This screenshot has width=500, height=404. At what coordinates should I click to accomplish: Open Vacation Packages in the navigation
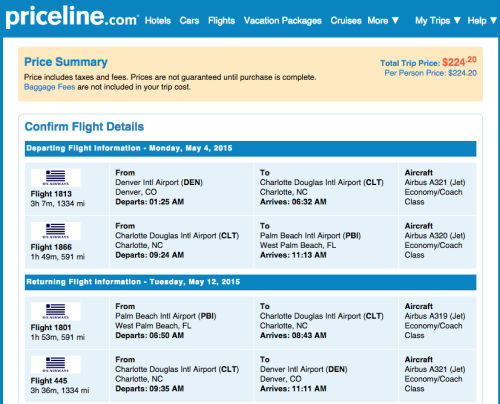[x=283, y=21]
